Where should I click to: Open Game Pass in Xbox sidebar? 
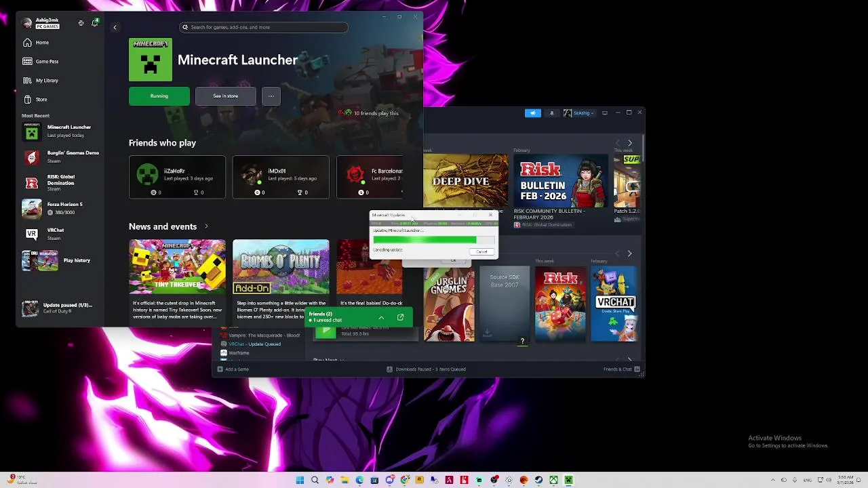[x=40, y=62]
